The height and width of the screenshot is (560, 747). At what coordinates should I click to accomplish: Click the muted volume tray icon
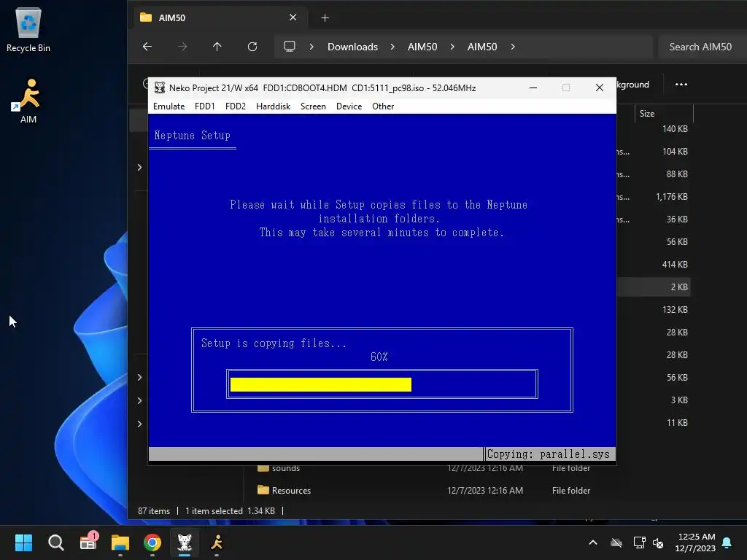coord(658,542)
